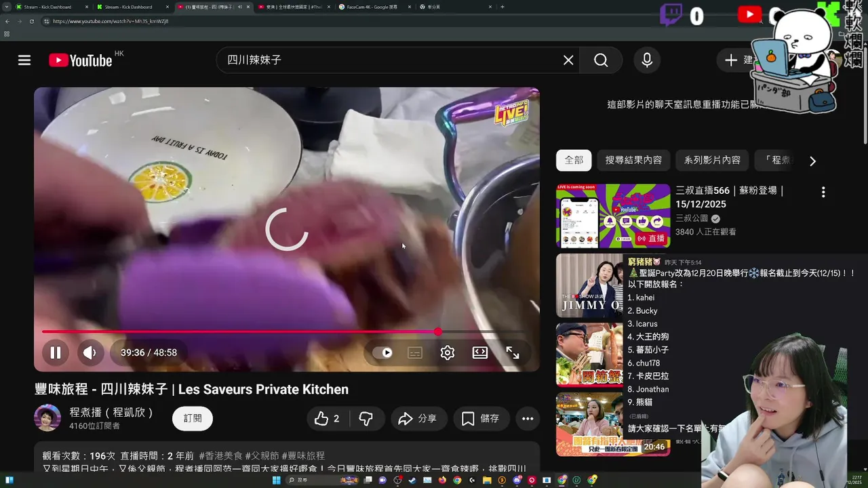Open File Explorer from the taskbar

[487, 480]
